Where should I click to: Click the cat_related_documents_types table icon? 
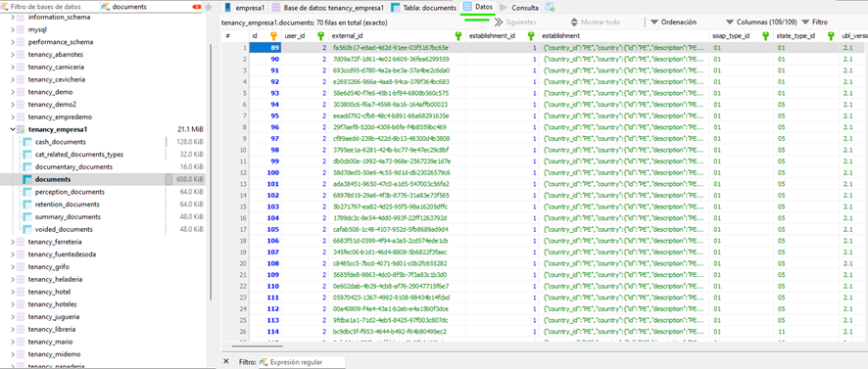click(x=27, y=155)
